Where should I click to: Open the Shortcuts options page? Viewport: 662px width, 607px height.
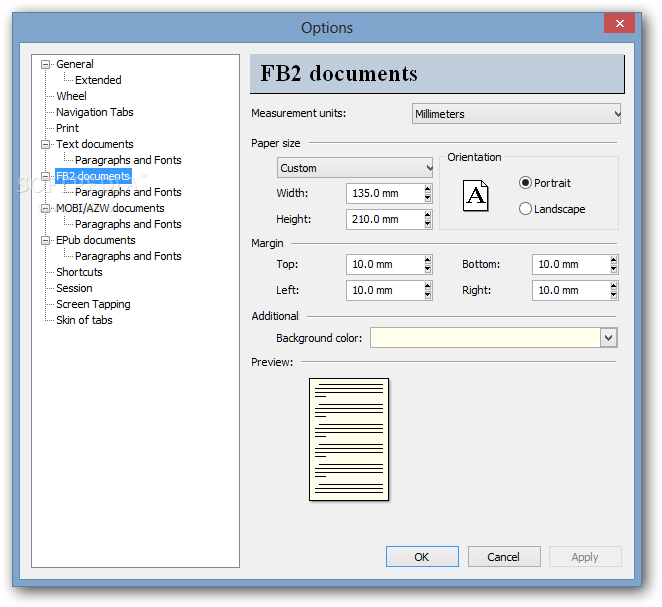pos(79,272)
